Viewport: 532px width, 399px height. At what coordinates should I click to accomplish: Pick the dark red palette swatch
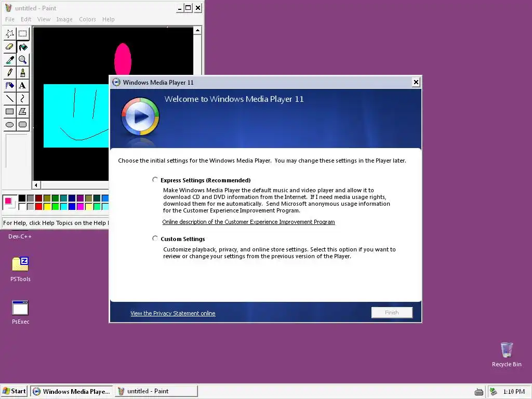[x=38, y=198]
